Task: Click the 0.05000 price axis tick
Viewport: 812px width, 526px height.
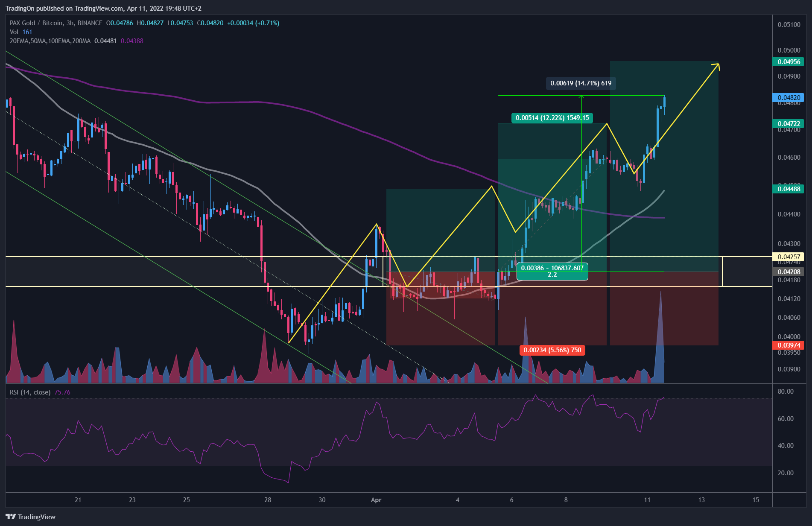Action: [x=789, y=50]
